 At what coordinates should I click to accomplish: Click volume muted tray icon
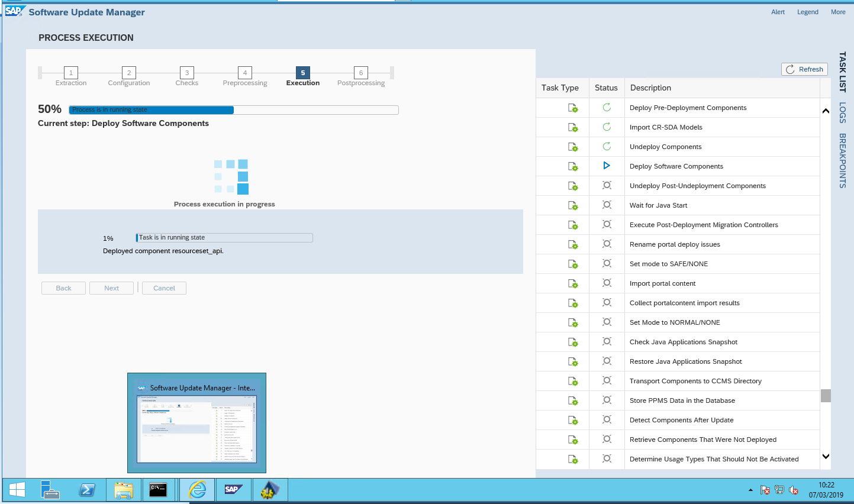pyautogui.click(x=794, y=490)
